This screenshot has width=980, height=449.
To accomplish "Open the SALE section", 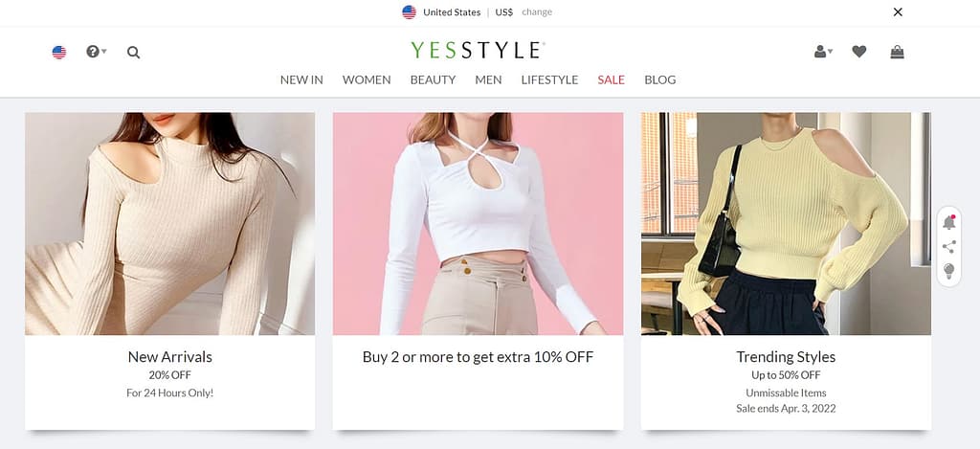I will point(611,79).
